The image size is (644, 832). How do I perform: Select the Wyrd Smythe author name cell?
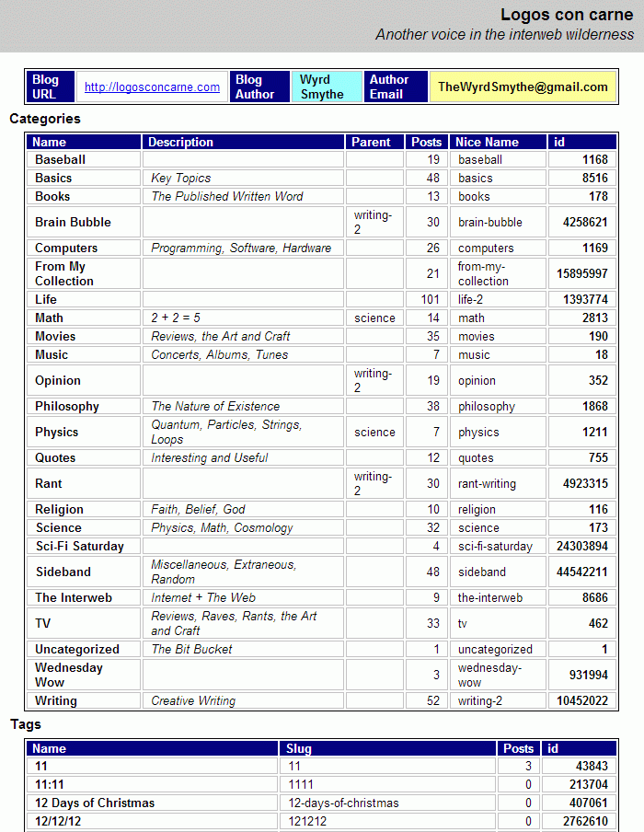coord(322,87)
